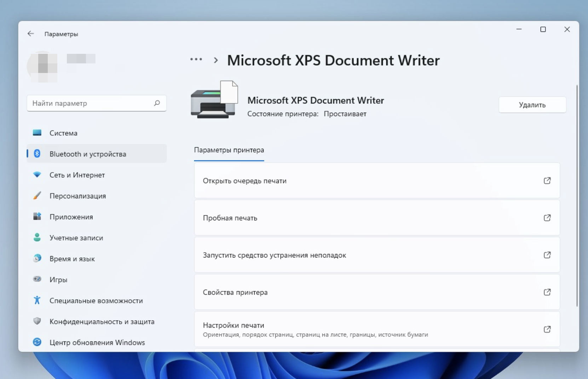Open Учетные записи section
The width and height of the screenshot is (588, 379).
[x=97, y=237]
